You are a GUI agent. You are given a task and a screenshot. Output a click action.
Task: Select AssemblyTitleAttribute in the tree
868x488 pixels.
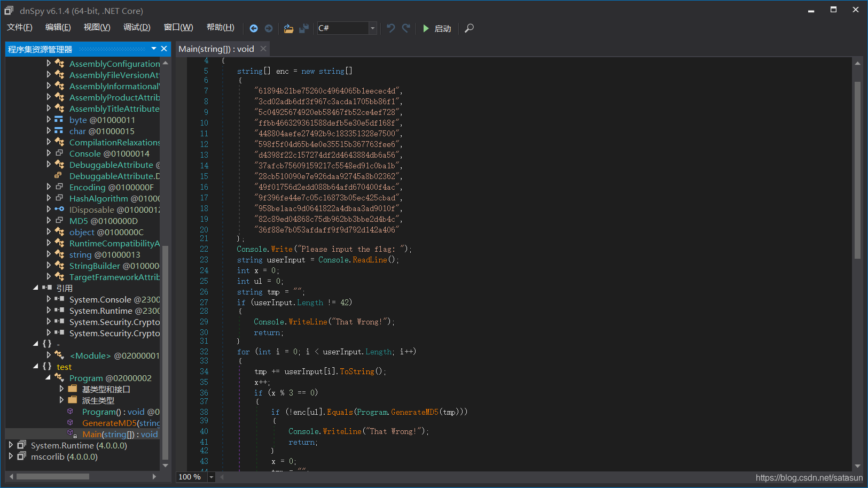114,109
